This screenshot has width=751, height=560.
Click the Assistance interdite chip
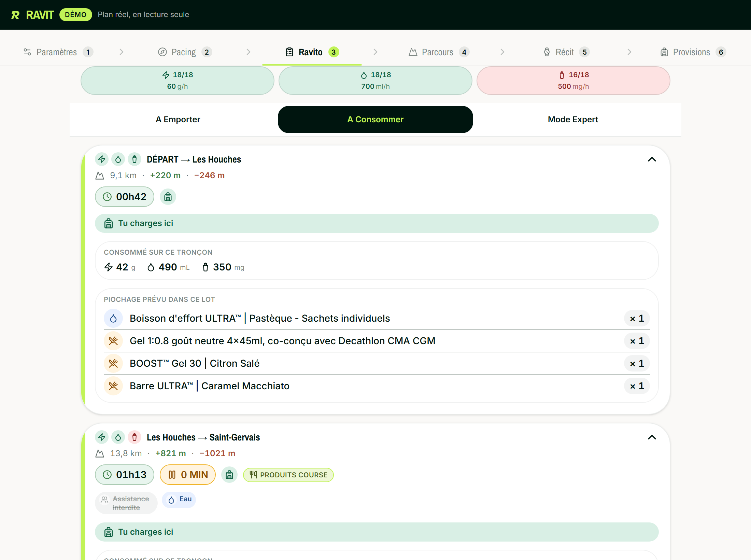tap(126, 503)
